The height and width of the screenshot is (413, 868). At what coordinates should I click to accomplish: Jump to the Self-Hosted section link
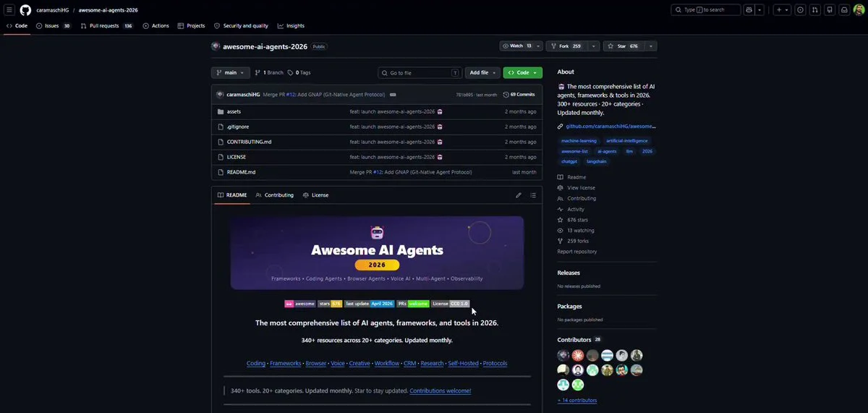click(463, 363)
